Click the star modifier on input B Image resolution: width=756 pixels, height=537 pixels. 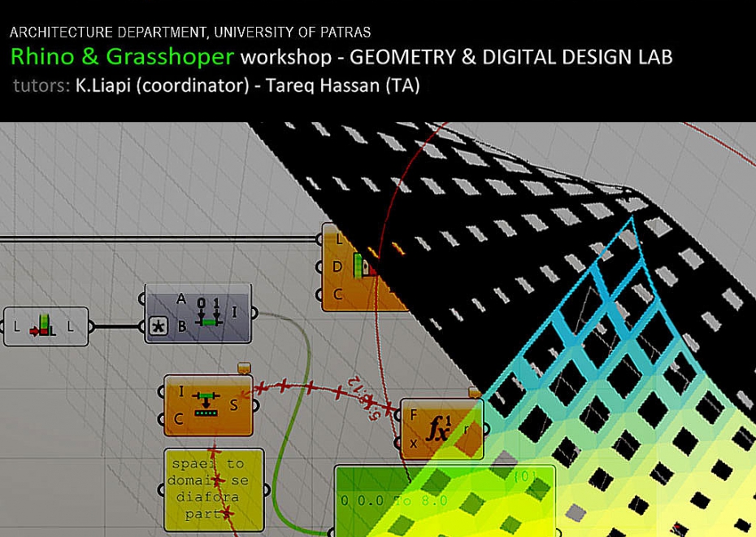click(159, 326)
